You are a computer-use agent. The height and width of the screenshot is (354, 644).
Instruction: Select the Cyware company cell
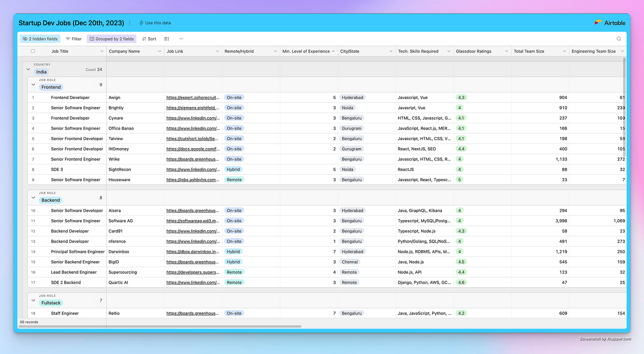click(x=135, y=118)
